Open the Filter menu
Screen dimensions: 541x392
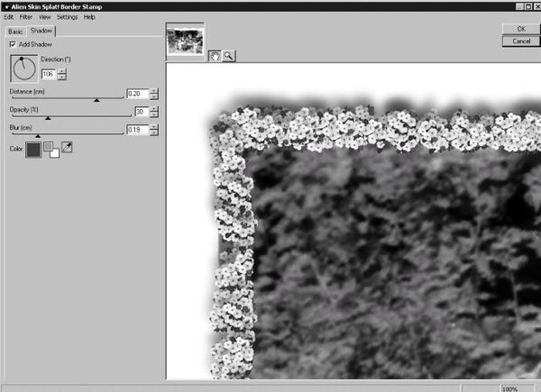25,17
